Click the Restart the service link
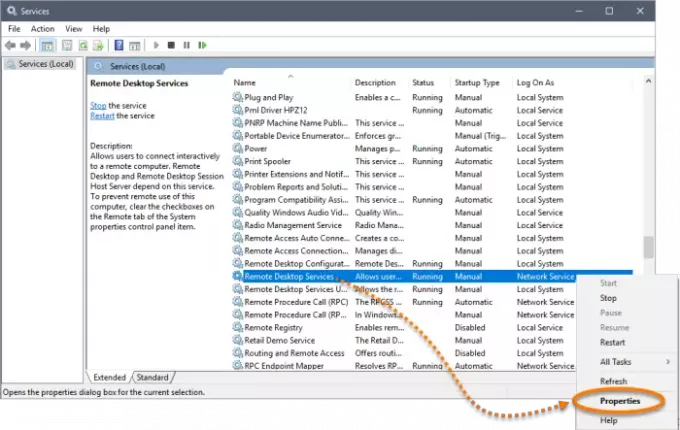 pos(102,116)
